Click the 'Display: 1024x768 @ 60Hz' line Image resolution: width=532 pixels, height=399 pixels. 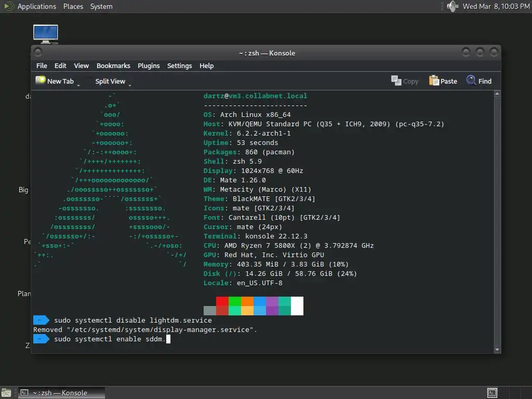pos(253,170)
